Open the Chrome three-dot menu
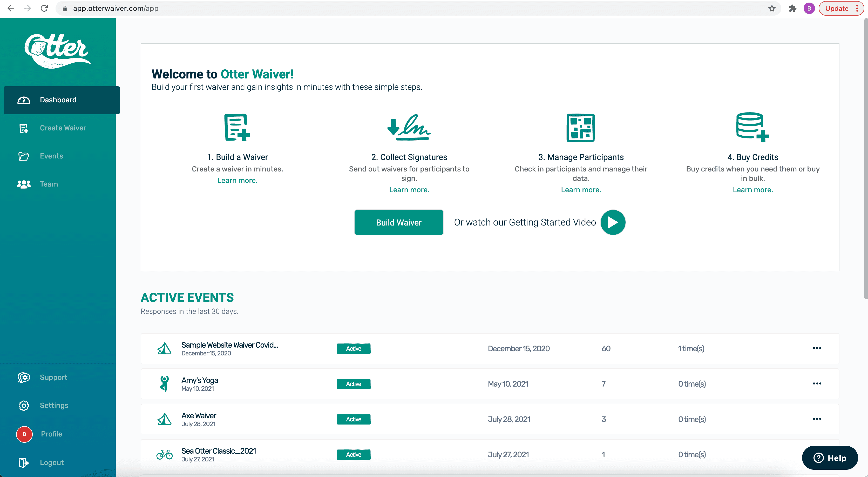Screen dimensions: 868x477 coord(858,8)
